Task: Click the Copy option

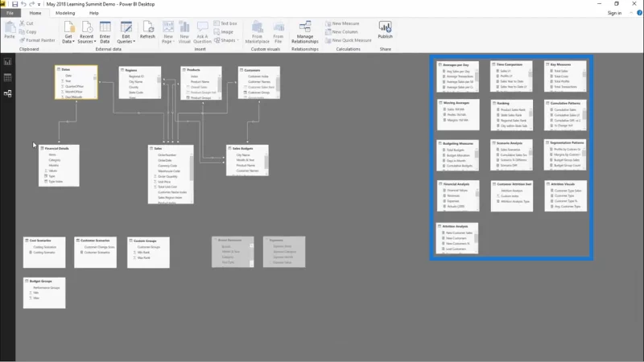Action: coord(28,31)
